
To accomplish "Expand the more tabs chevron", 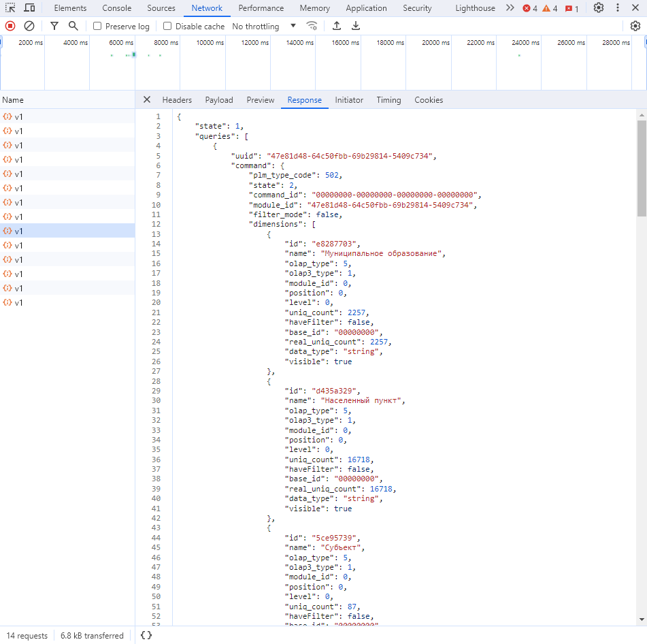I will pyautogui.click(x=510, y=8).
